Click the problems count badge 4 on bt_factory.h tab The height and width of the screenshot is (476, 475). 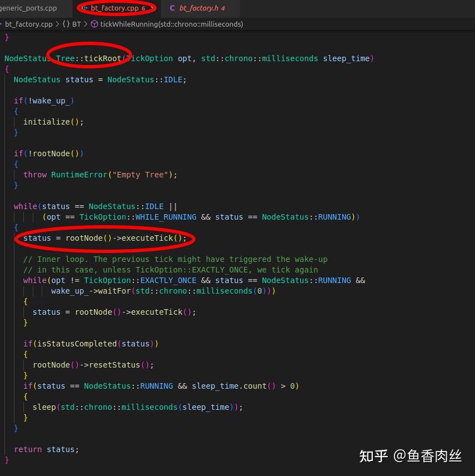[x=223, y=8]
